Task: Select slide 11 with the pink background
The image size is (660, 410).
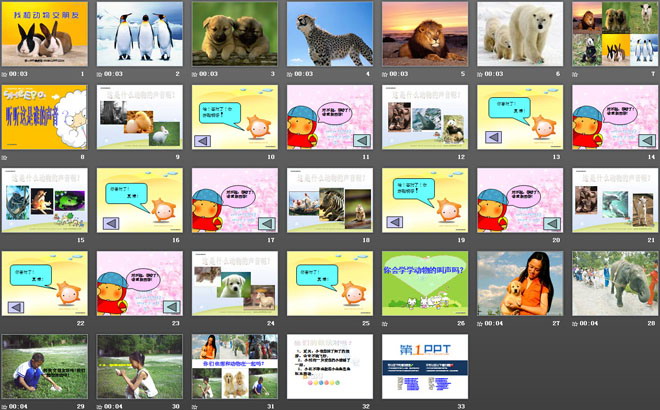Action: (330, 117)
